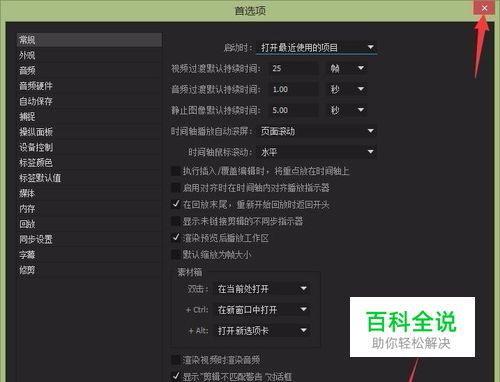Open + Alt dropdown set to 打开新选项卡
This screenshot has width=500, height=382.
point(262,331)
